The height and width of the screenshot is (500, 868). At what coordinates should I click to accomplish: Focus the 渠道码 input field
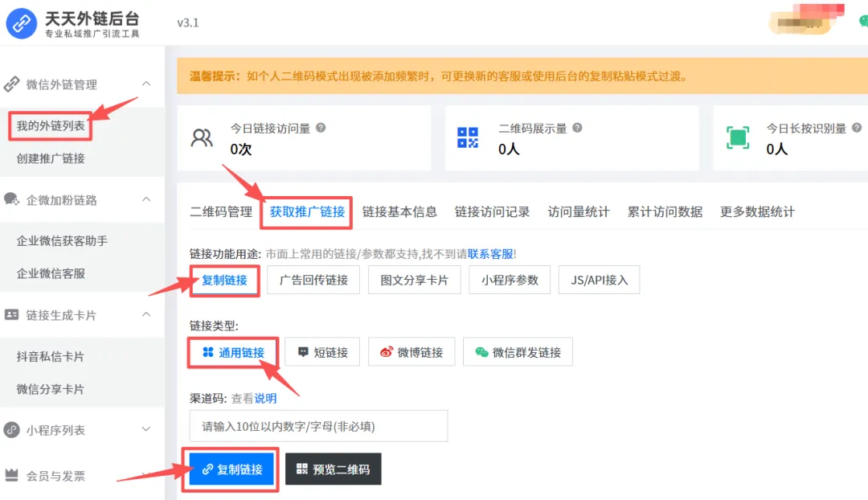pyautogui.click(x=318, y=426)
